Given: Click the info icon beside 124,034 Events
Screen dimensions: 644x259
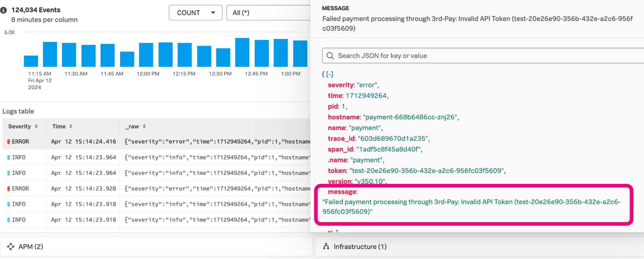Looking at the screenshot, I should coord(4,10).
